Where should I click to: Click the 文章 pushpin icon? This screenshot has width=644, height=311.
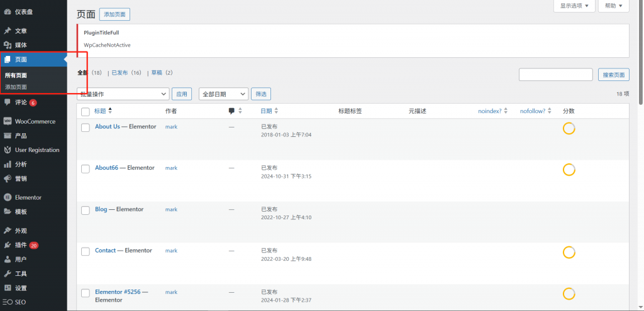[x=8, y=31]
